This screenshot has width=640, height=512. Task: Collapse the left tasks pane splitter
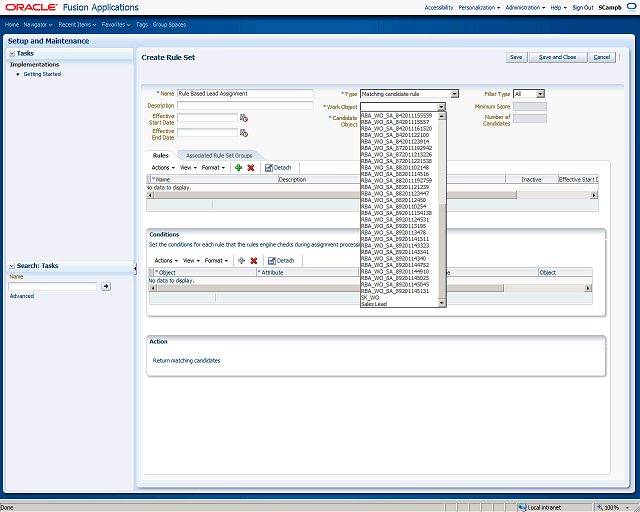[135, 269]
